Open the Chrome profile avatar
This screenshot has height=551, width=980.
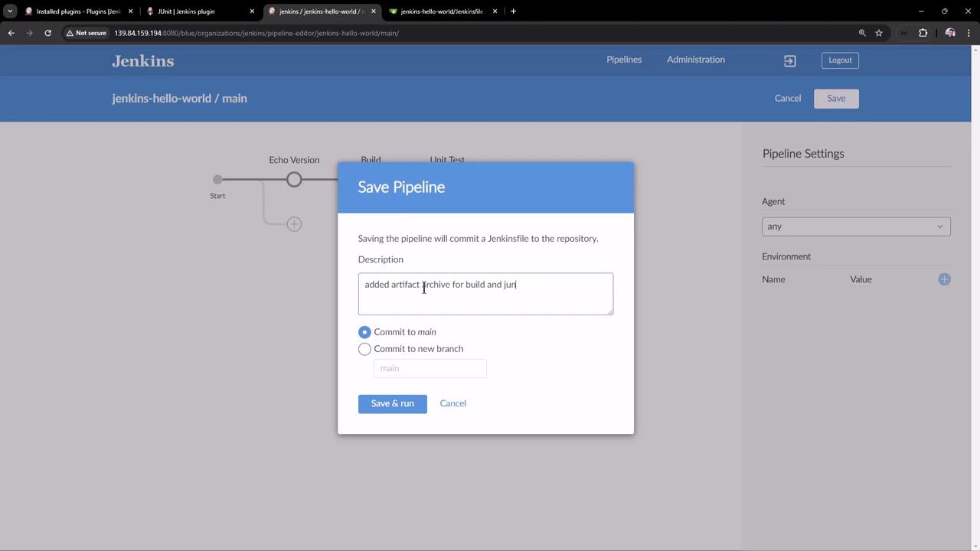(950, 33)
